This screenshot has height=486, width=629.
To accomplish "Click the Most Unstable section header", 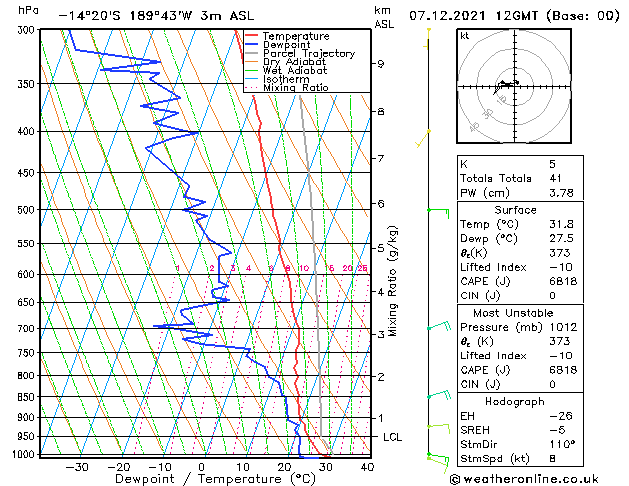I will 513,313.
